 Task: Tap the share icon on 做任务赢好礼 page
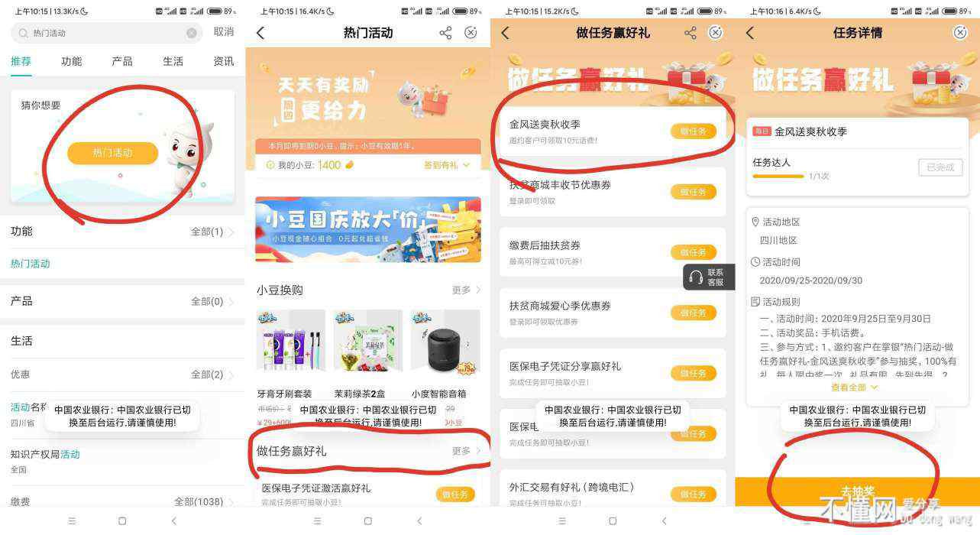point(690,33)
